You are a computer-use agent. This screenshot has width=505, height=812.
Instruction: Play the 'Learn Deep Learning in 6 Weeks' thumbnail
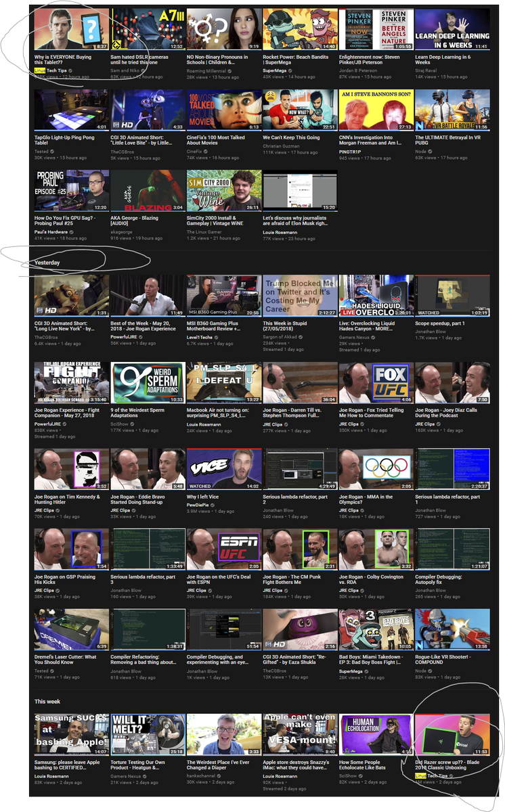click(x=452, y=29)
